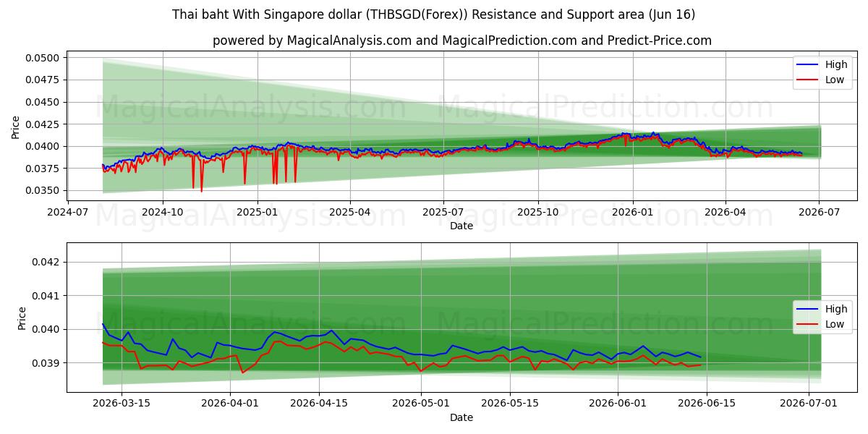The image size is (868, 434).
Task: Click the 2026-05-15 date tick on the bottom chart
Action: pyautogui.click(x=511, y=404)
